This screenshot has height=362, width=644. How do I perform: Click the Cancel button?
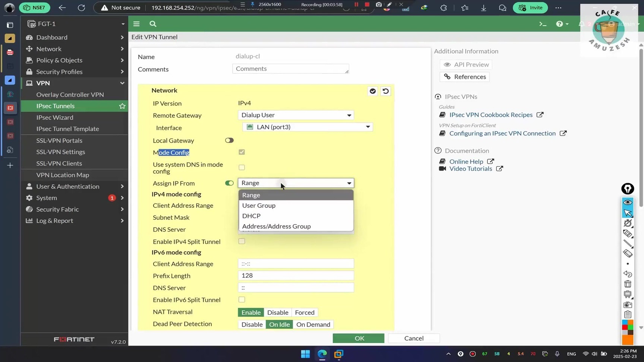pyautogui.click(x=414, y=338)
